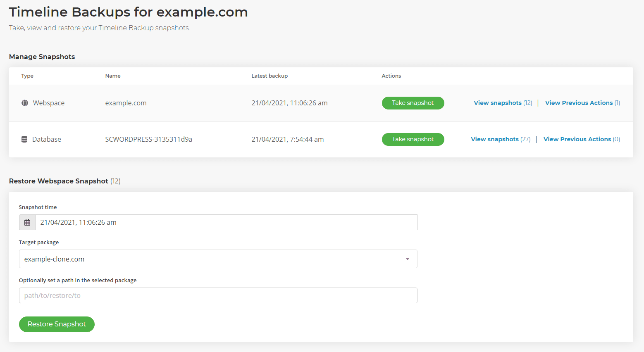View snapshots (27) for the database

(x=501, y=139)
